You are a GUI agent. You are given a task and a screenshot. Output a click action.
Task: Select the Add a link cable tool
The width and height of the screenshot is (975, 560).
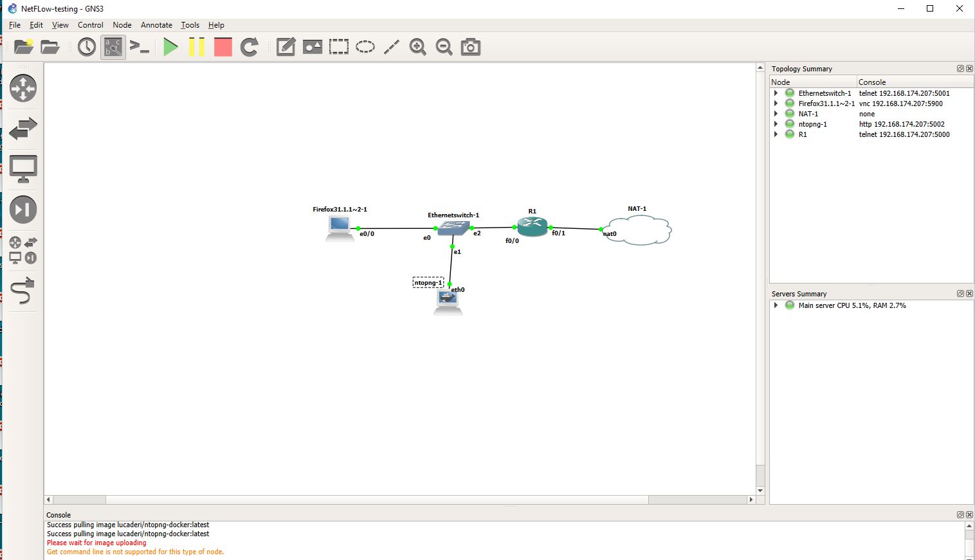23,291
